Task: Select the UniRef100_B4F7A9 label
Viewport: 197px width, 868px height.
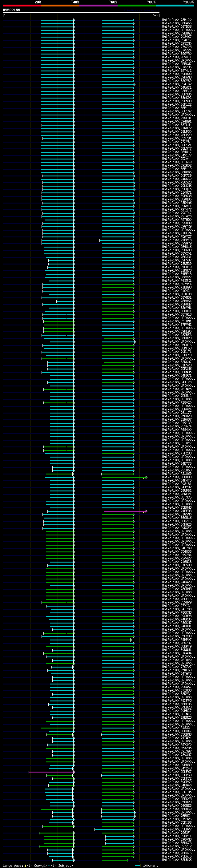Action: click(177, 548)
